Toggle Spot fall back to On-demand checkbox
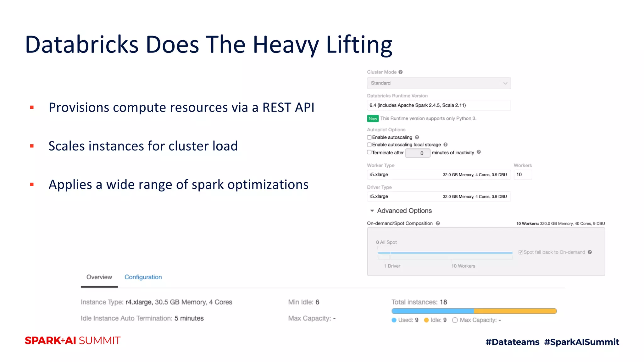The width and height of the screenshot is (644, 362). 520,252
